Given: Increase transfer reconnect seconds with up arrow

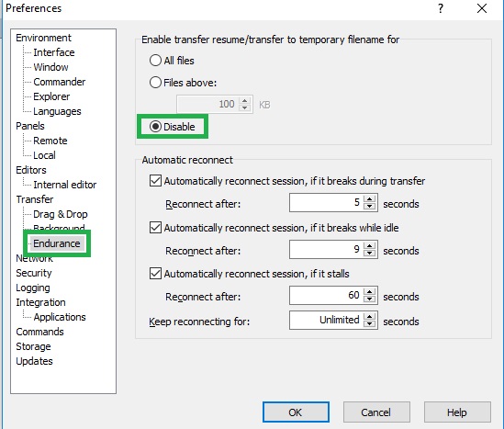Looking at the screenshot, I should (370, 199).
